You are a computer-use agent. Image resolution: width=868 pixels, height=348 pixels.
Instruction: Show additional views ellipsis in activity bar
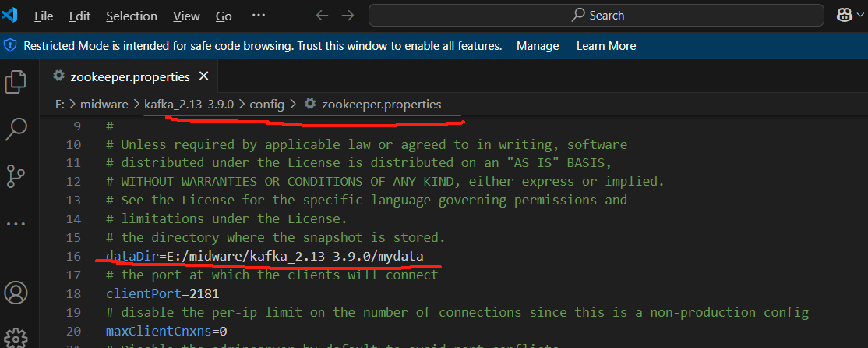click(x=16, y=225)
